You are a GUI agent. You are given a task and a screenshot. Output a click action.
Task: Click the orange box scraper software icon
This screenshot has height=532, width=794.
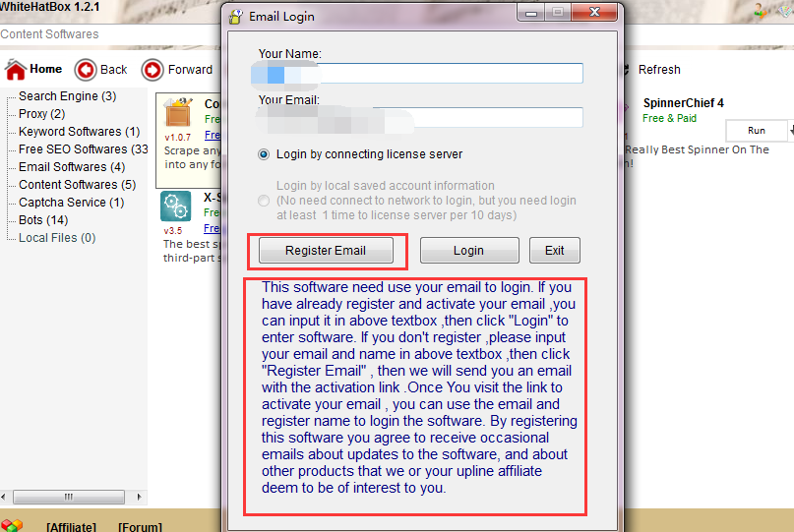coord(177,112)
